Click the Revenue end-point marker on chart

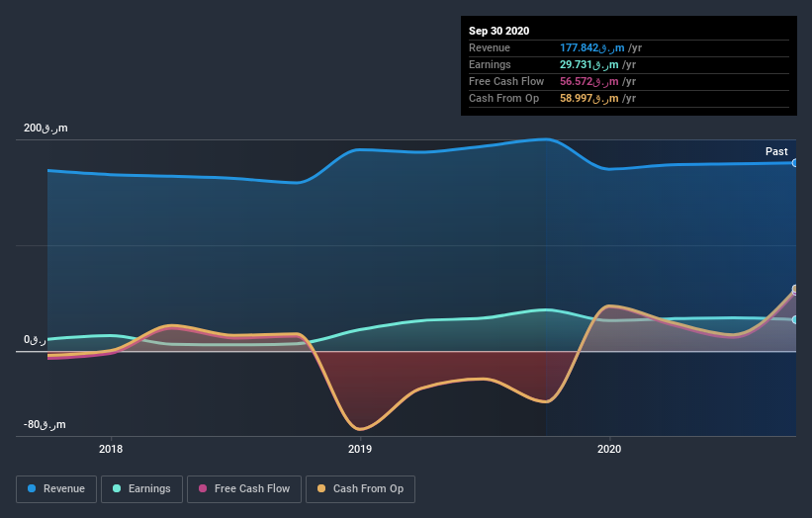click(795, 163)
